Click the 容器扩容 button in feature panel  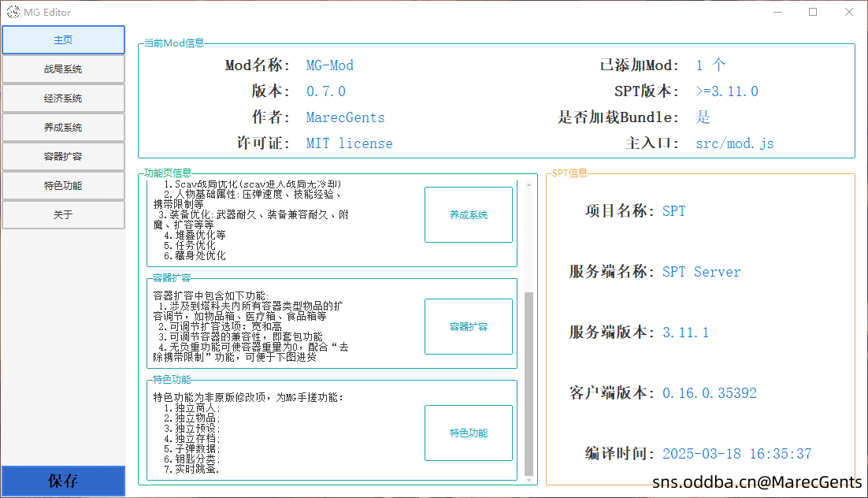468,326
